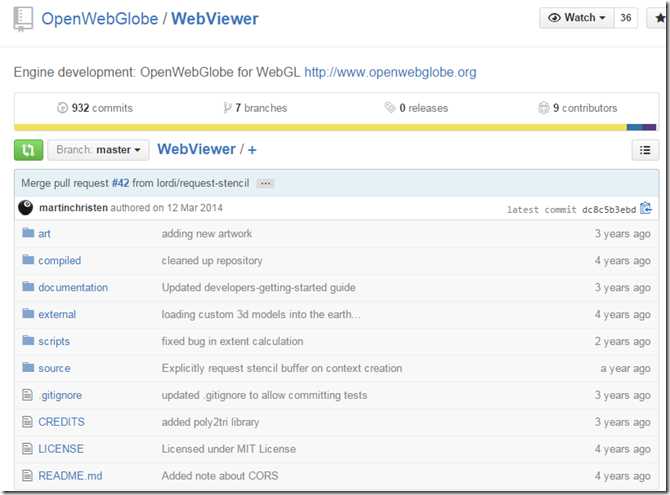Click the .gitignore file icon
This screenshot has width=670, height=495.
click(x=27, y=395)
